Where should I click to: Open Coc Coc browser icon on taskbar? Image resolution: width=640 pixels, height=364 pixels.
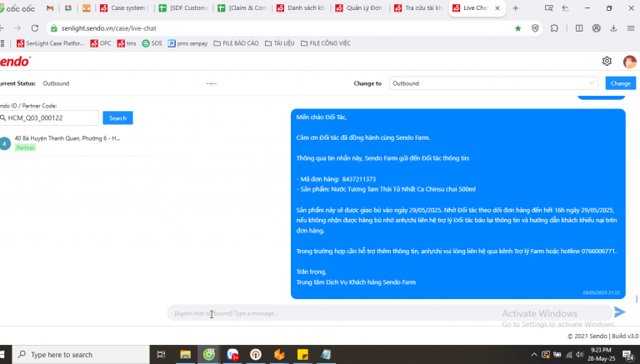(209, 354)
